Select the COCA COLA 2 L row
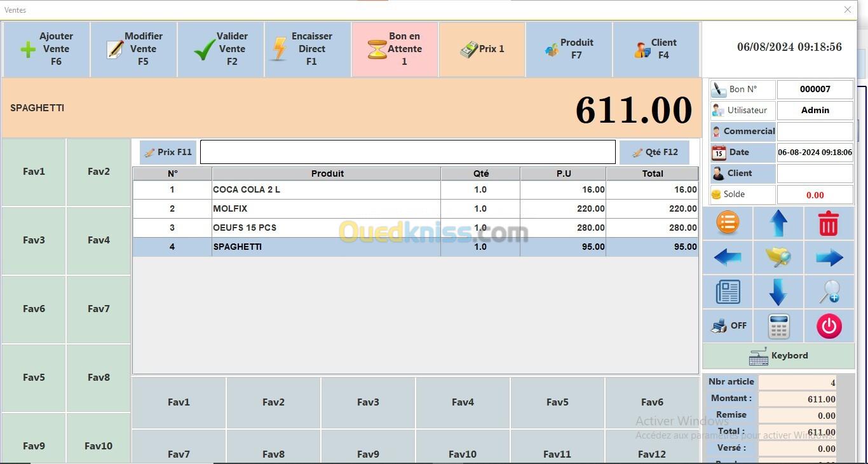The width and height of the screenshot is (868, 464). pyautogui.click(x=416, y=189)
